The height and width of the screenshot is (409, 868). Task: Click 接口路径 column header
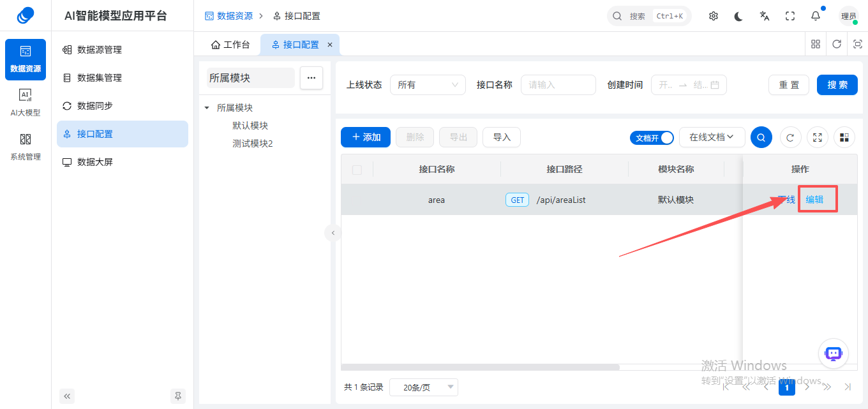[x=564, y=169]
